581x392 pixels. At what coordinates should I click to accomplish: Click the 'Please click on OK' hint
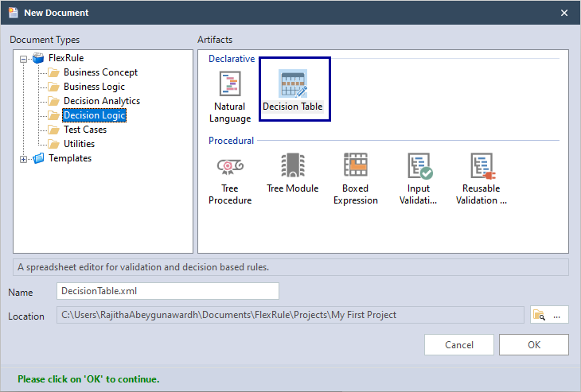[x=88, y=379]
